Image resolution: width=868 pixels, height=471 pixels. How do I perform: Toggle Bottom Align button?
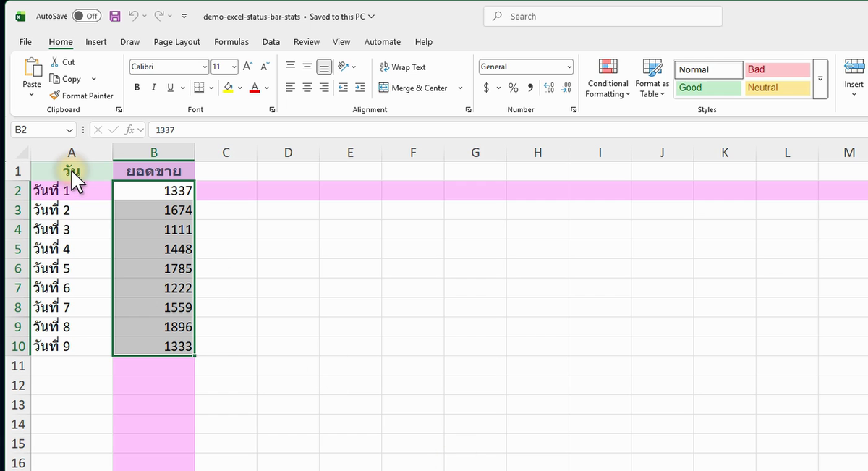(325, 67)
